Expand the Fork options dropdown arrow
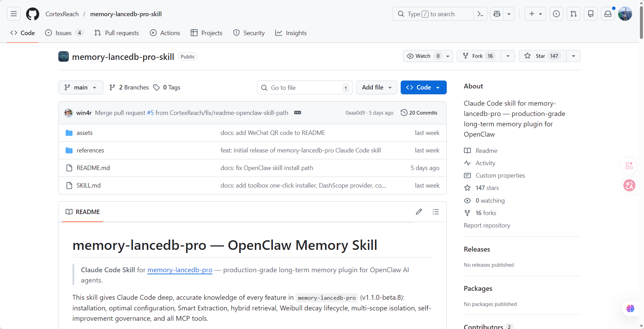 point(508,56)
